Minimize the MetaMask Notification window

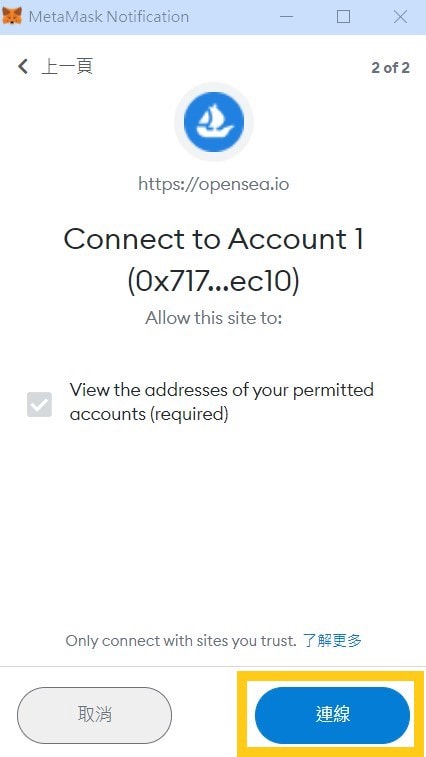(x=286, y=17)
